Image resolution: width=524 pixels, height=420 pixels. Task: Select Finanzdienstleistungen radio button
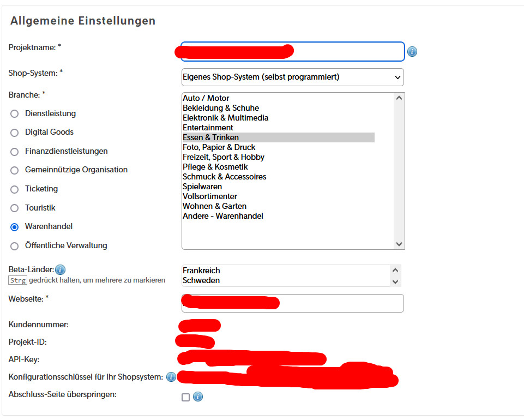click(x=15, y=152)
